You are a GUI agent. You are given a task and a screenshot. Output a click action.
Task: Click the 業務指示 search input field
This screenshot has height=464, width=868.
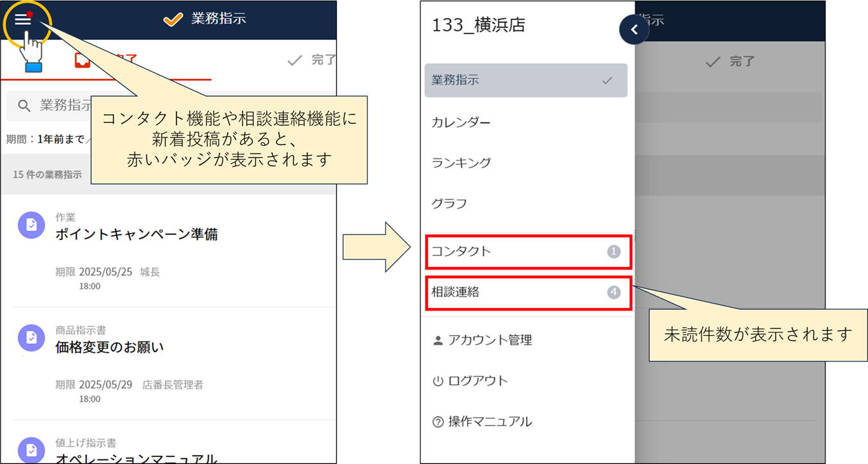pos(171,106)
